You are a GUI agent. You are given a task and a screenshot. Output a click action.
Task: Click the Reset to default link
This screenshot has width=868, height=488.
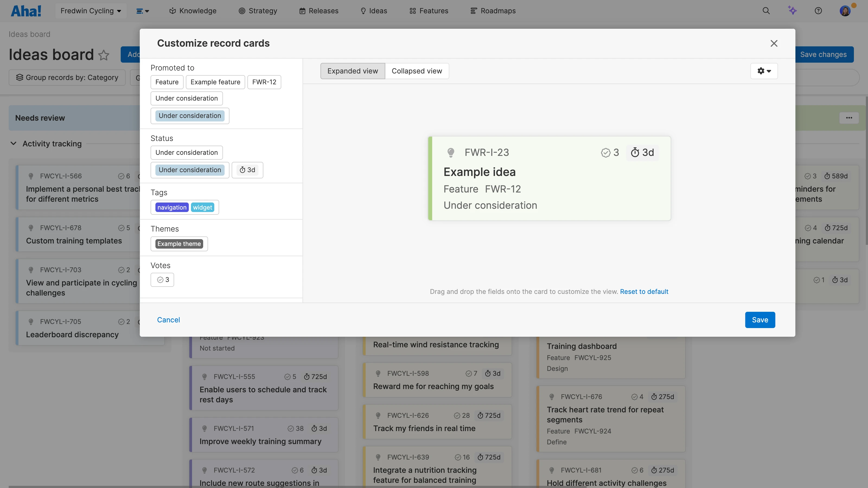[644, 292]
